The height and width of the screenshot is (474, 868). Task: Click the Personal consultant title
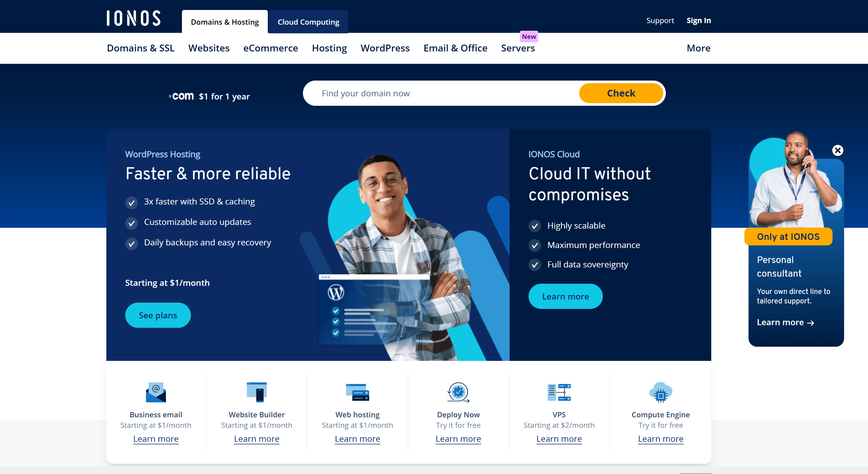coord(779,266)
